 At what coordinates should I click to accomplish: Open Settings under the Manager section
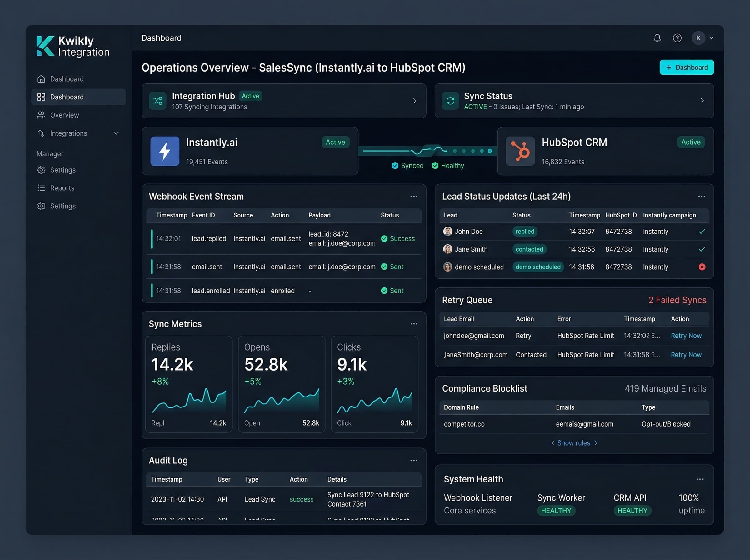(63, 170)
